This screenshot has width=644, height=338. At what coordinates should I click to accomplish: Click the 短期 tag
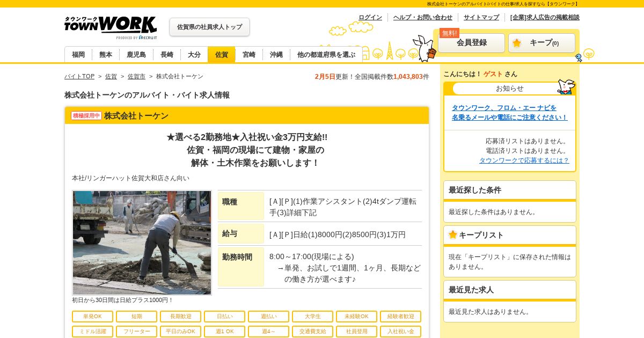coord(136,317)
